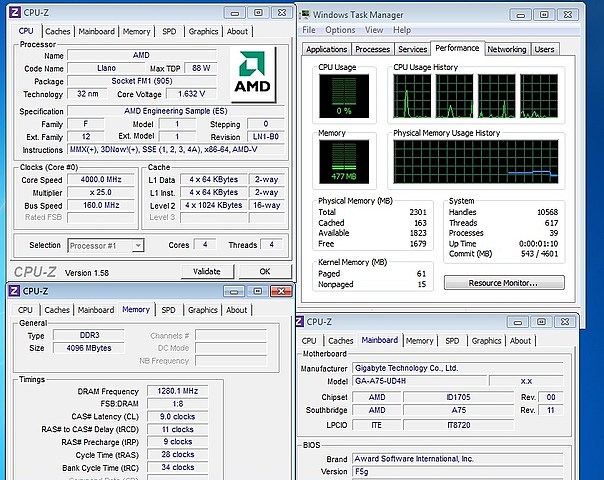604x480 pixels.
Task: Click the CPU-Z icon in Memory window title bar
Action: (x=14, y=290)
